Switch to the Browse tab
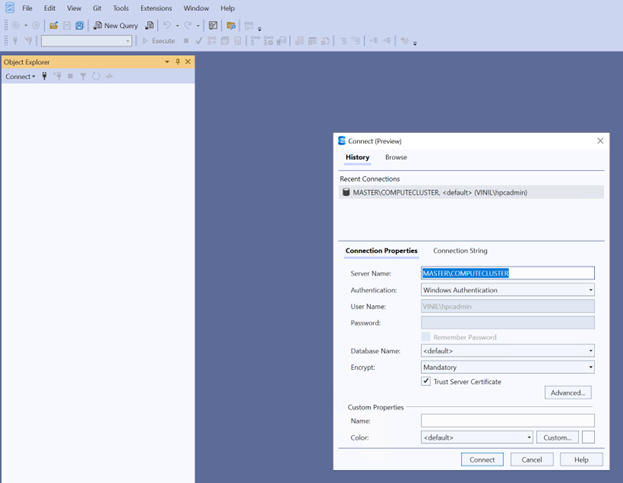623x483 pixels. (396, 157)
